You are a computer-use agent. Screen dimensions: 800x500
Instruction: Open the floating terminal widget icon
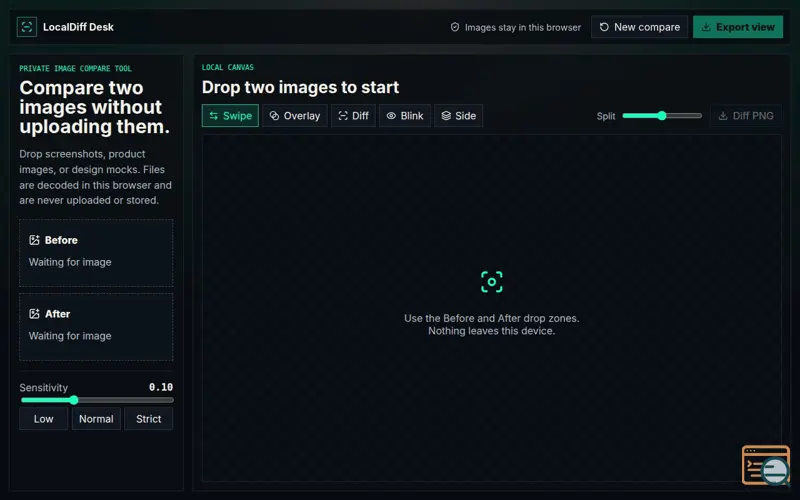(x=766, y=465)
